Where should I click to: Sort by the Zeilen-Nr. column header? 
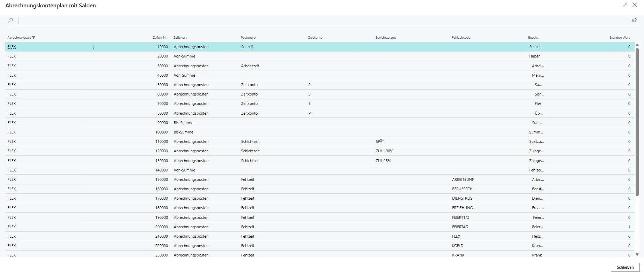(x=160, y=38)
